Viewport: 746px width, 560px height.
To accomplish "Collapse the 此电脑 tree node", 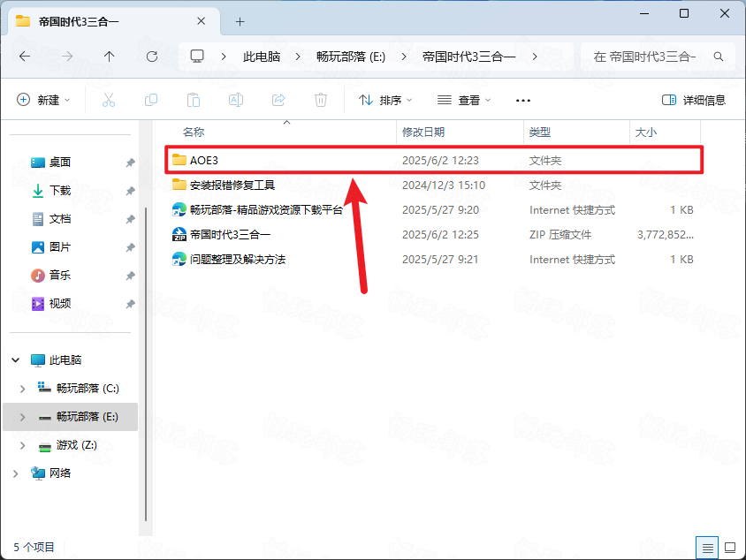I will coord(16,359).
